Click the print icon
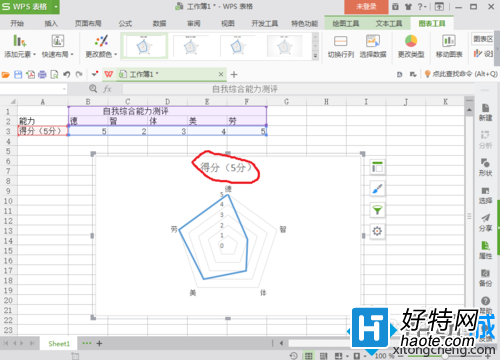500x360 pixels. click(x=42, y=75)
